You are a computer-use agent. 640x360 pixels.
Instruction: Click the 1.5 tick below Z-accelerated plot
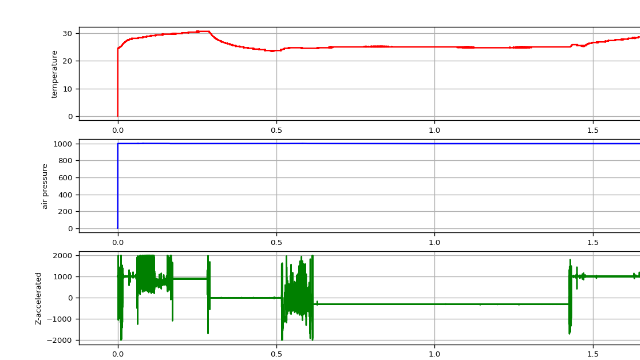(593, 354)
